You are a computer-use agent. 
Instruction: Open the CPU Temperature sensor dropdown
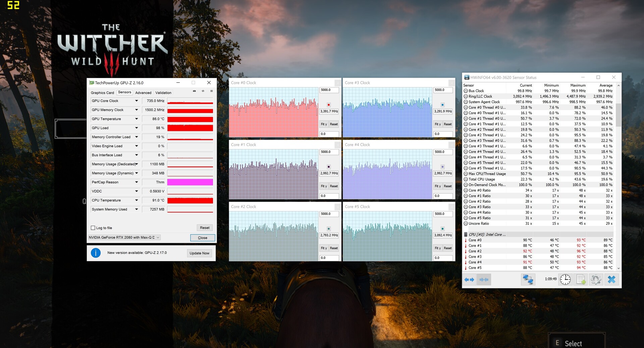(137, 200)
